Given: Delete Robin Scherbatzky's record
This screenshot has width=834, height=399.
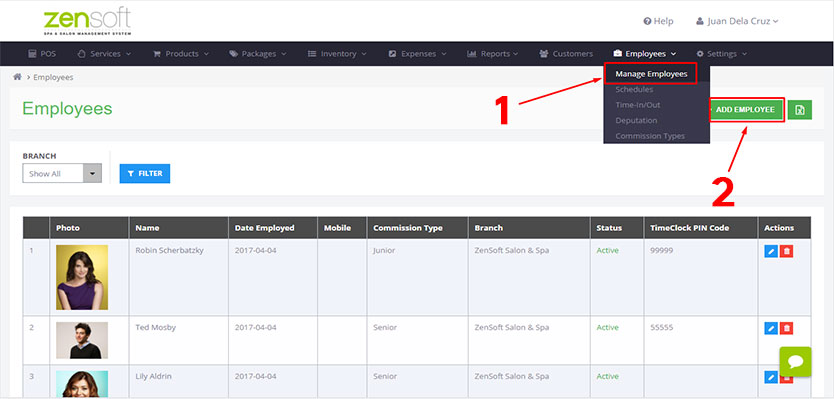Looking at the screenshot, I should [x=786, y=251].
